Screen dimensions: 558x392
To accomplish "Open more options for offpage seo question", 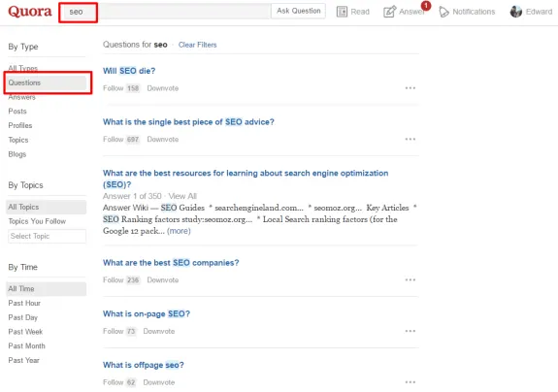I will click(410, 382).
